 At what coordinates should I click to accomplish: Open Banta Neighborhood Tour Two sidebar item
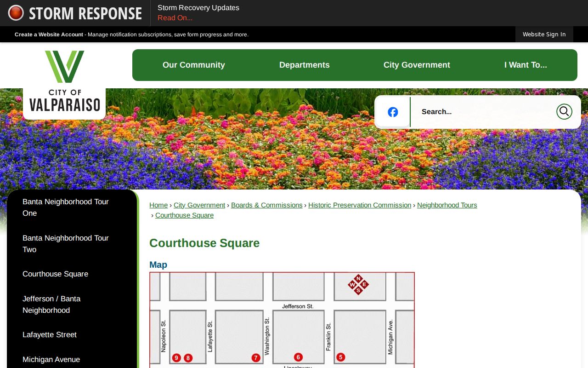(72, 244)
